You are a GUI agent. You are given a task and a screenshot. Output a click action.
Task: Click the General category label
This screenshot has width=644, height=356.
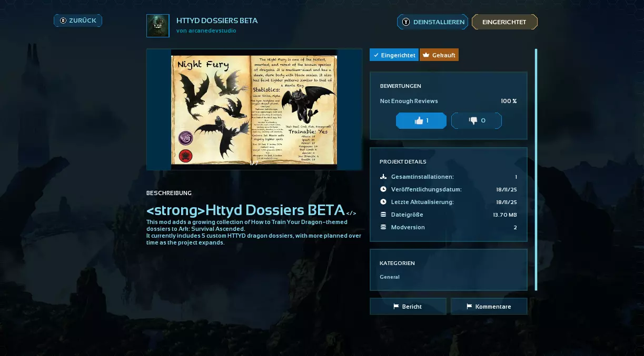[x=390, y=277]
